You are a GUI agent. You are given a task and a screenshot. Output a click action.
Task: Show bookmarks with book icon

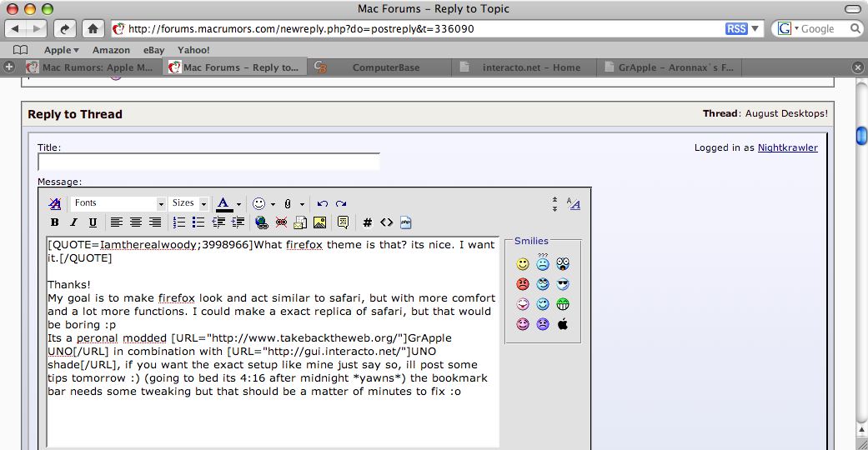coord(21,50)
